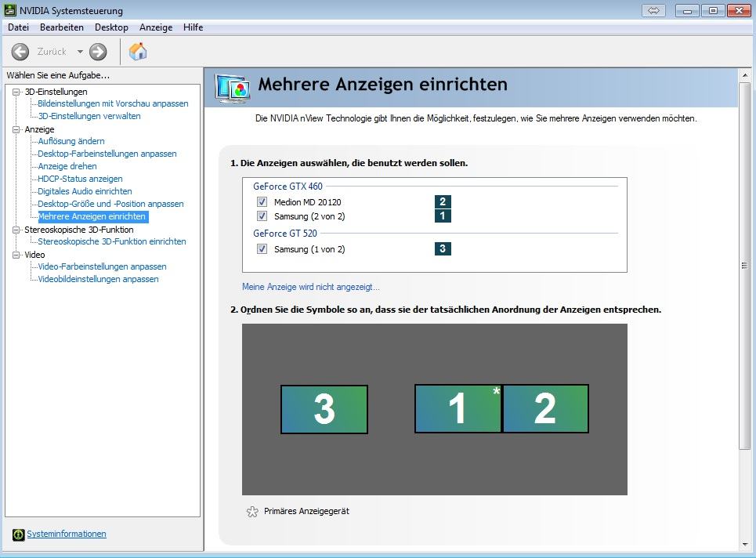Open the home page icon
This screenshot has width=756, height=558.
(138, 51)
